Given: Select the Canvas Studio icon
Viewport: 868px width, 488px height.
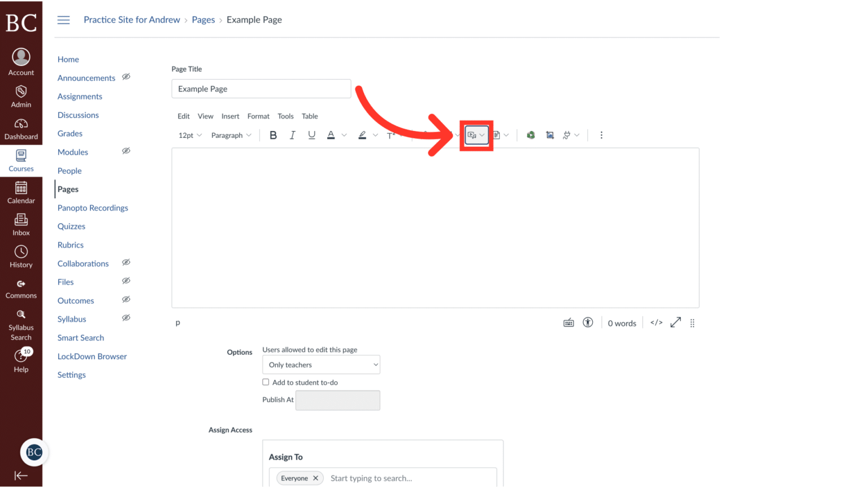Looking at the screenshot, I should [531, 134].
